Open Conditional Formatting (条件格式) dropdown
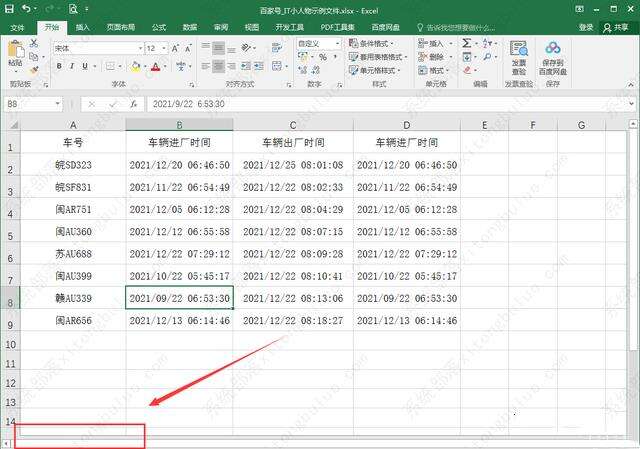640x449 pixels. pyautogui.click(x=370, y=43)
